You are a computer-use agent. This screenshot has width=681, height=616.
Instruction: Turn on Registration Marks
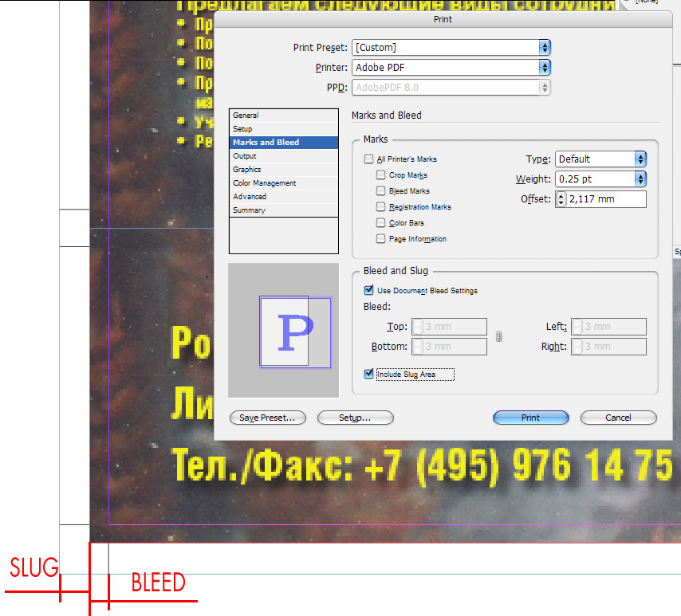click(380, 206)
